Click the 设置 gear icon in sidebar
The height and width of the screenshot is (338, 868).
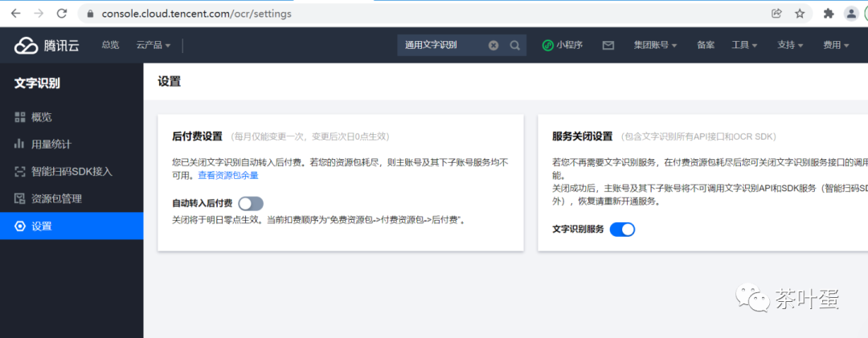(x=20, y=226)
